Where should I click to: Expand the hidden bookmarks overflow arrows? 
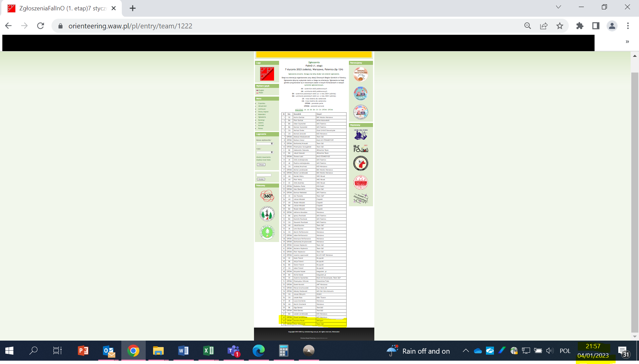click(627, 42)
